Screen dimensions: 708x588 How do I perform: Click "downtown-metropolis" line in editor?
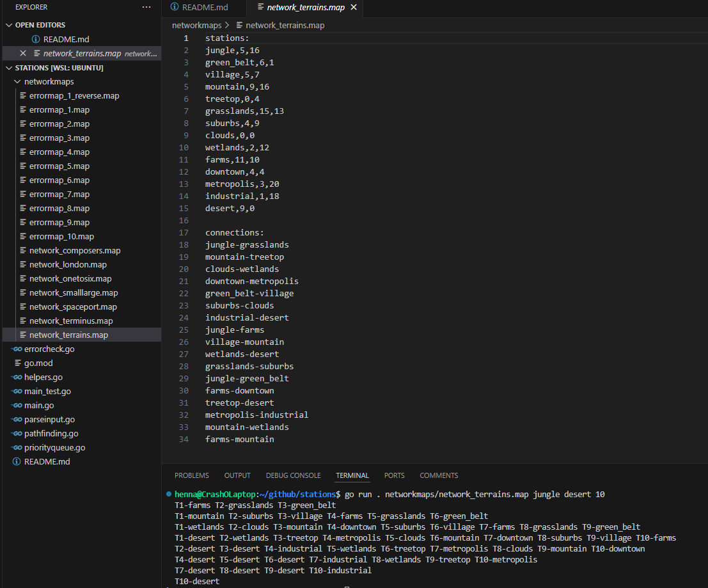point(251,282)
